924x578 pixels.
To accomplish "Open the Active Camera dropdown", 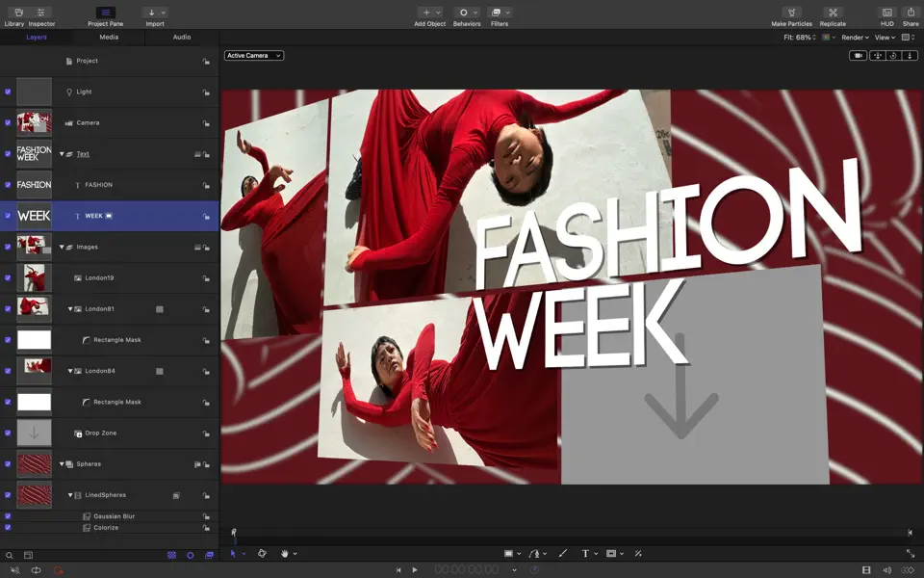I will point(253,55).
